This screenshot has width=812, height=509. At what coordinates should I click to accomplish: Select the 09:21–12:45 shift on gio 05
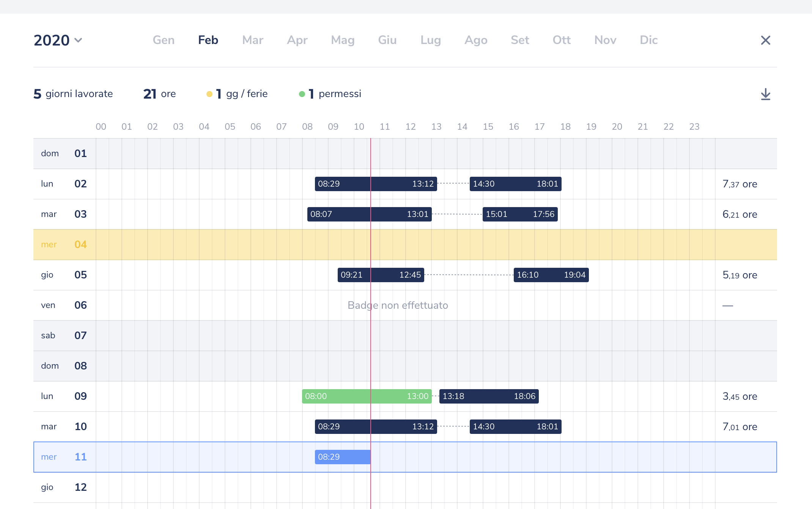coord(381,275)
